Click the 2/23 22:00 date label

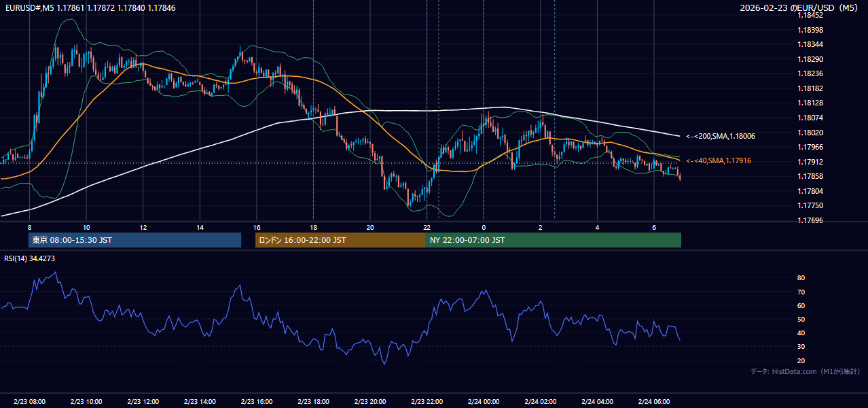coord(427,402)
